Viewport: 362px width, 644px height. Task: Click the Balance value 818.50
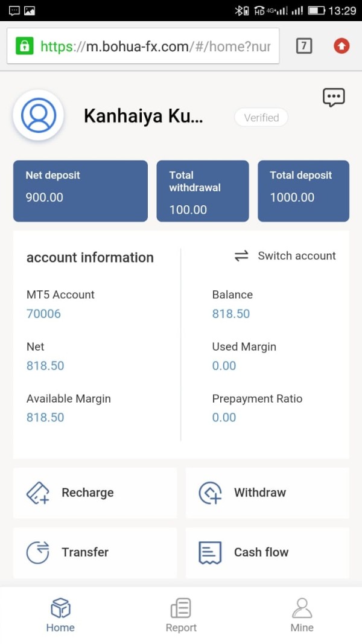click(231, 314)
